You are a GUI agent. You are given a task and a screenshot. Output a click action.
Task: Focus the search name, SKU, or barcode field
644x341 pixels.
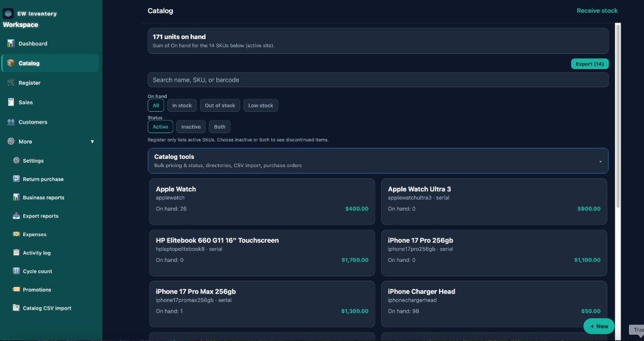[x=378, y=80]
